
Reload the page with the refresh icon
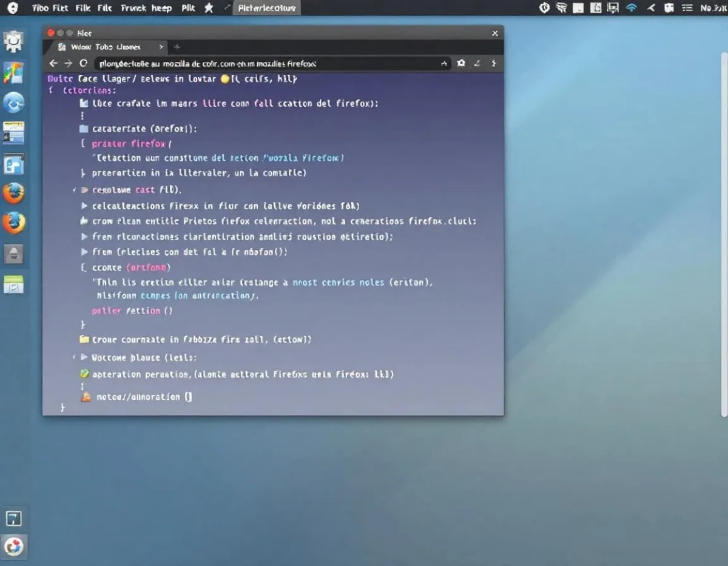click(x=84, y=63)
